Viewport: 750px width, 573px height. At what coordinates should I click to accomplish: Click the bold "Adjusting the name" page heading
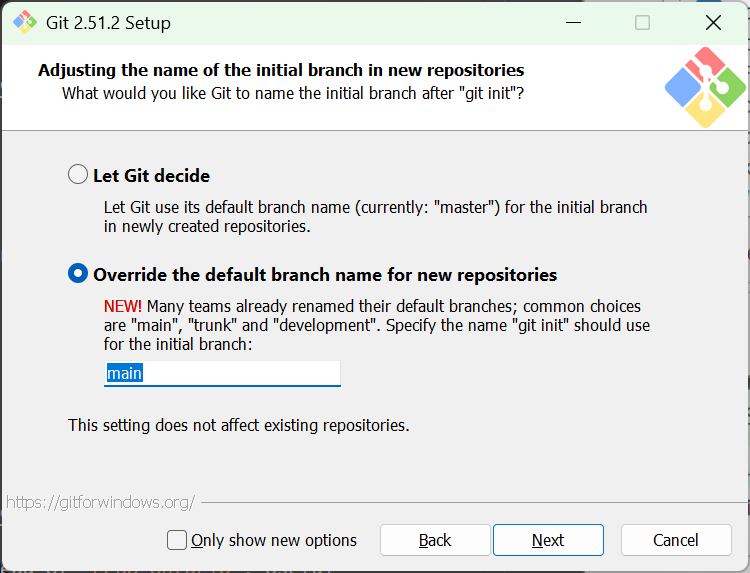281,70
